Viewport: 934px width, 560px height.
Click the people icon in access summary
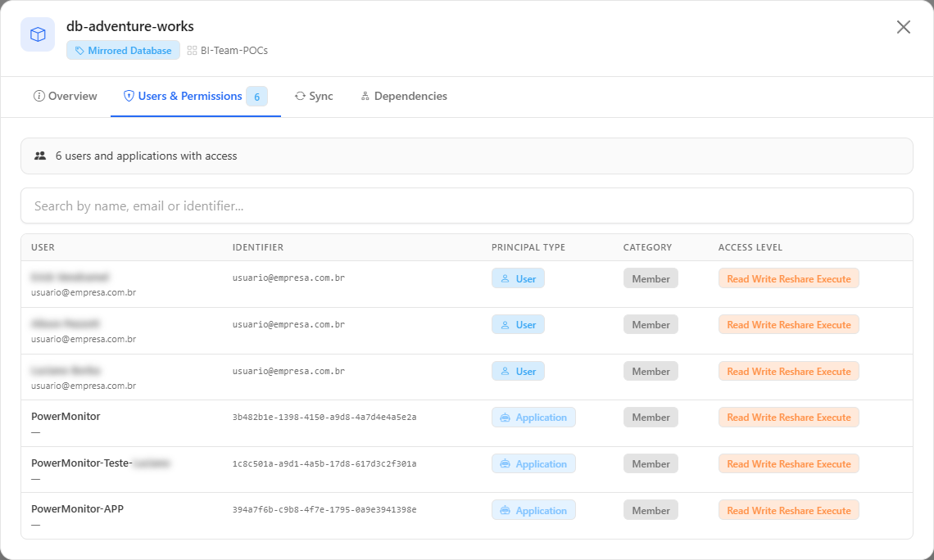[x=40, y=156]
